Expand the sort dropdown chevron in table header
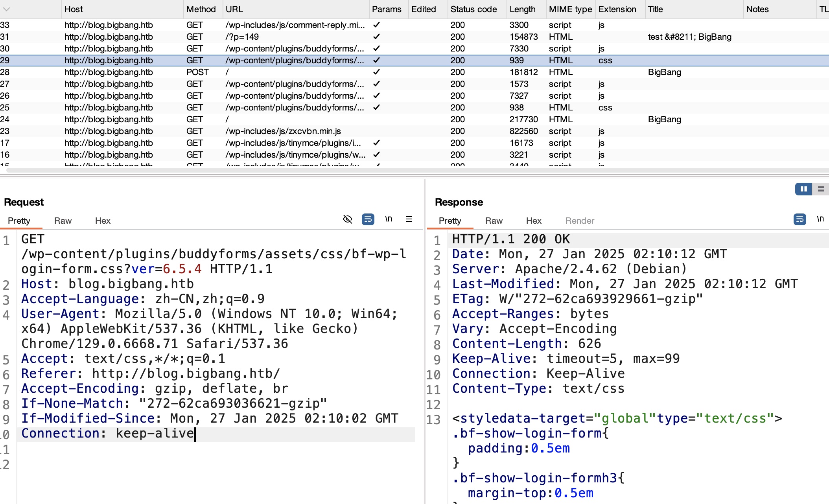Viewport: 829px width, 504px height. point(6,9)
